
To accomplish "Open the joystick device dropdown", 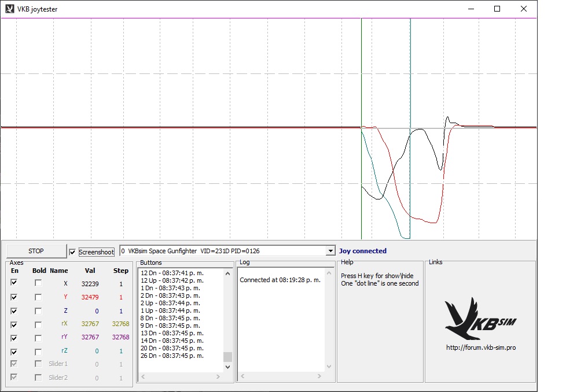I will pyautogui.click(x=330, y=251).
